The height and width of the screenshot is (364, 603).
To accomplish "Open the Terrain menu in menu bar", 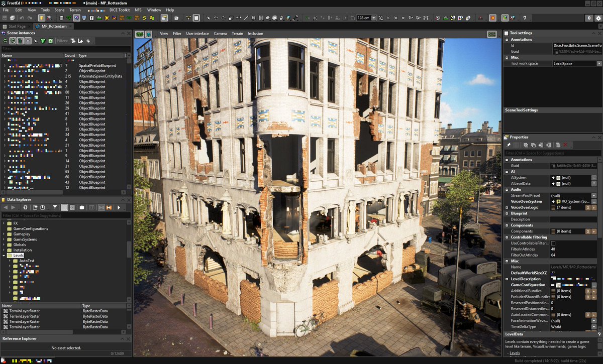I will point(75,10).
